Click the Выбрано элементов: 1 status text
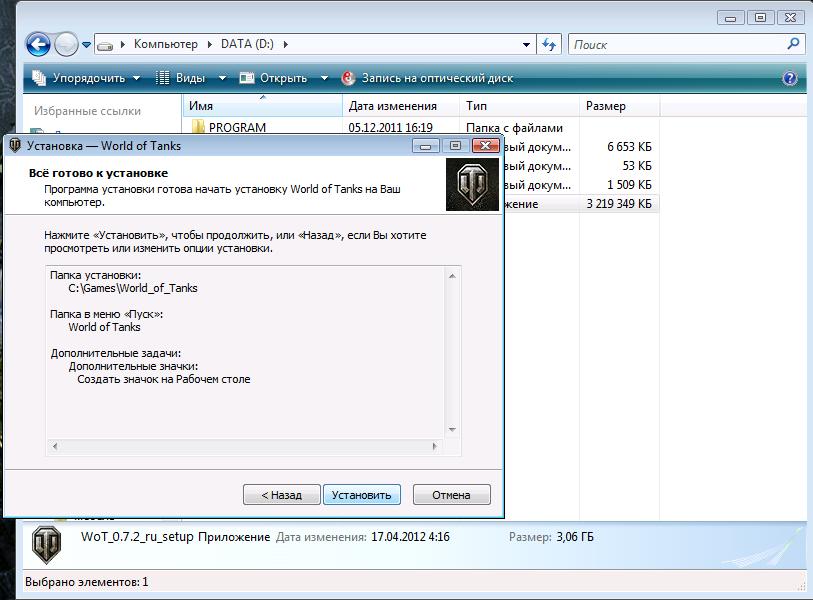The width and height of the screenshot is (813, 600). [87, 582]
